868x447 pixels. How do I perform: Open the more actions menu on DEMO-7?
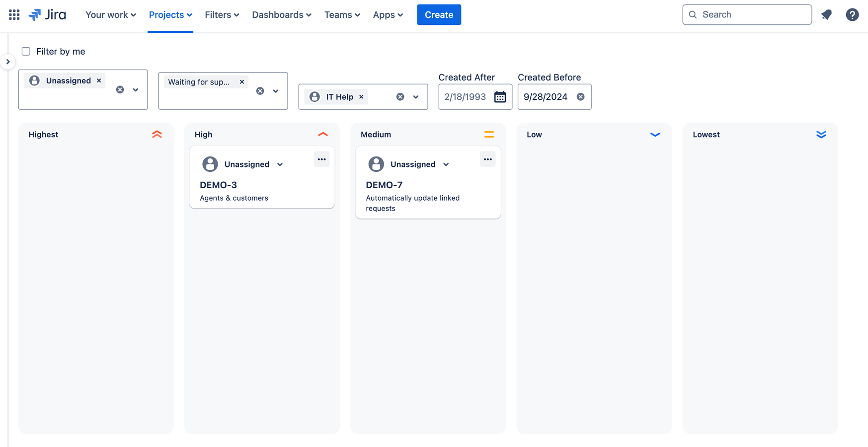(487, 159)
